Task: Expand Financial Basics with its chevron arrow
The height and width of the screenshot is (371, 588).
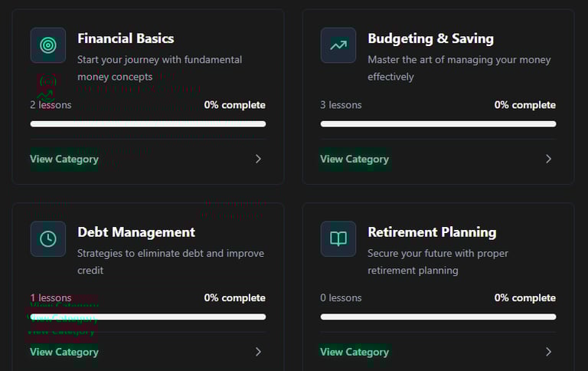Action: coord(258,159)
